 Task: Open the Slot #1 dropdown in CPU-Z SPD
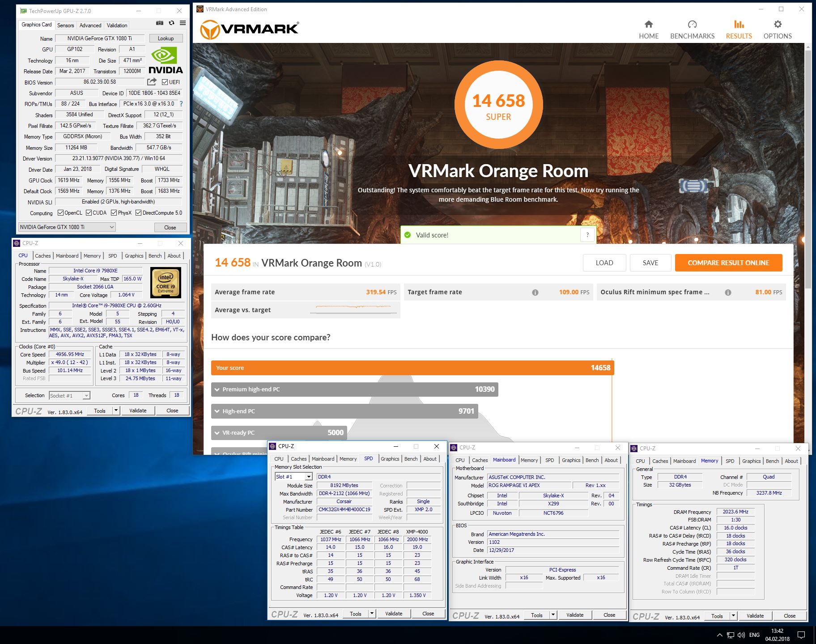pos(293,477)
